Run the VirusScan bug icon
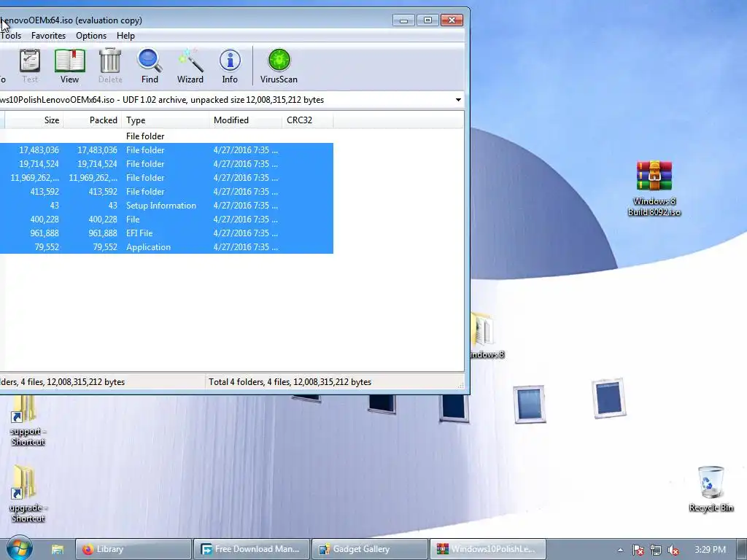 pos(279,66)
